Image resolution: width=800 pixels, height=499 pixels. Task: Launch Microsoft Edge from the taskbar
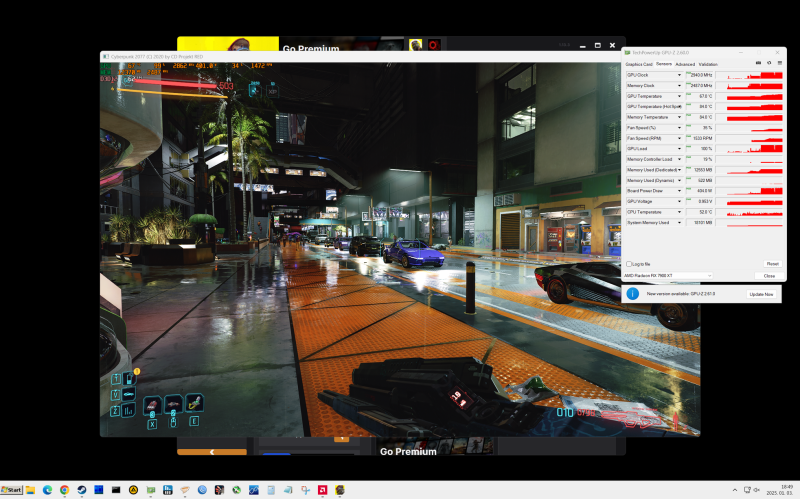pyautogui.click(x=47, y=490)
